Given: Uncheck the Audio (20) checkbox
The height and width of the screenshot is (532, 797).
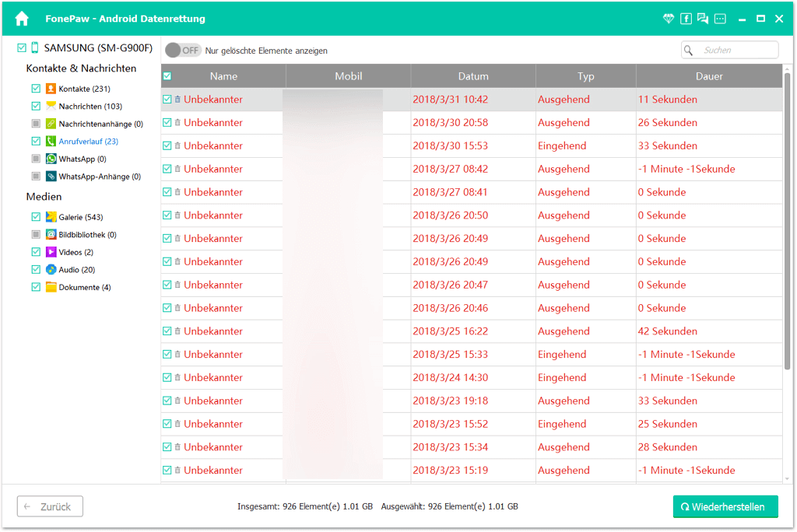Looking at the screenshot, I should point(36,269).
